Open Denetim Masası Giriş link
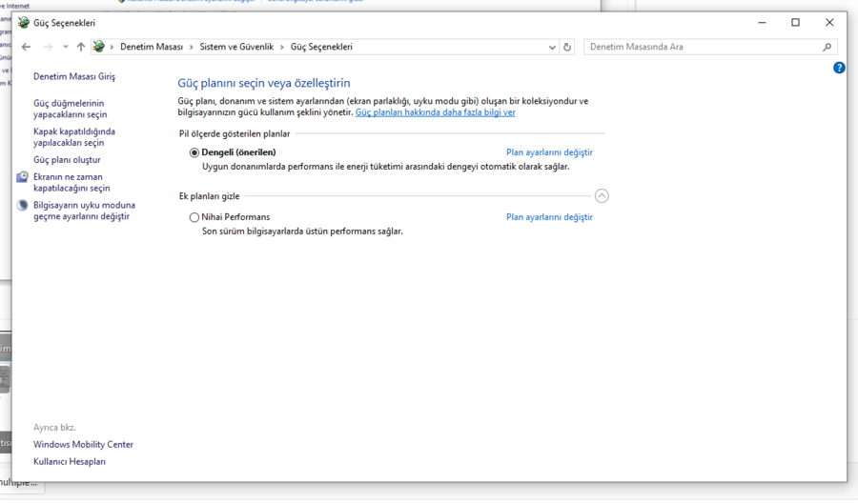 74,76
